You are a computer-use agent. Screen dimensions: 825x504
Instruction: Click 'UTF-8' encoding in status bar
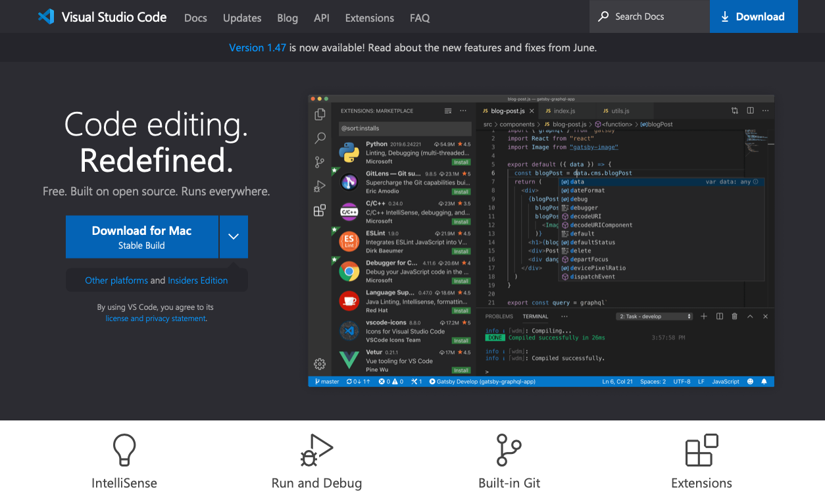coord(682,382)
